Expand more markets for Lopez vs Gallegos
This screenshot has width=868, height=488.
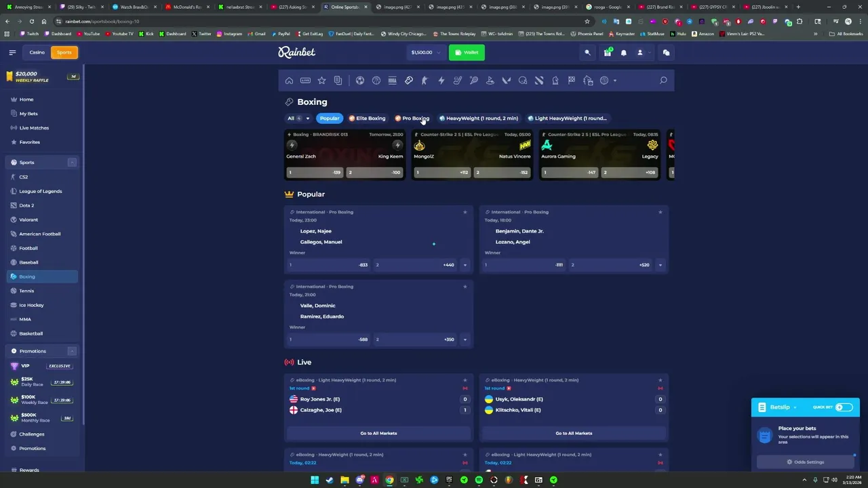click(x=465, y=265)
